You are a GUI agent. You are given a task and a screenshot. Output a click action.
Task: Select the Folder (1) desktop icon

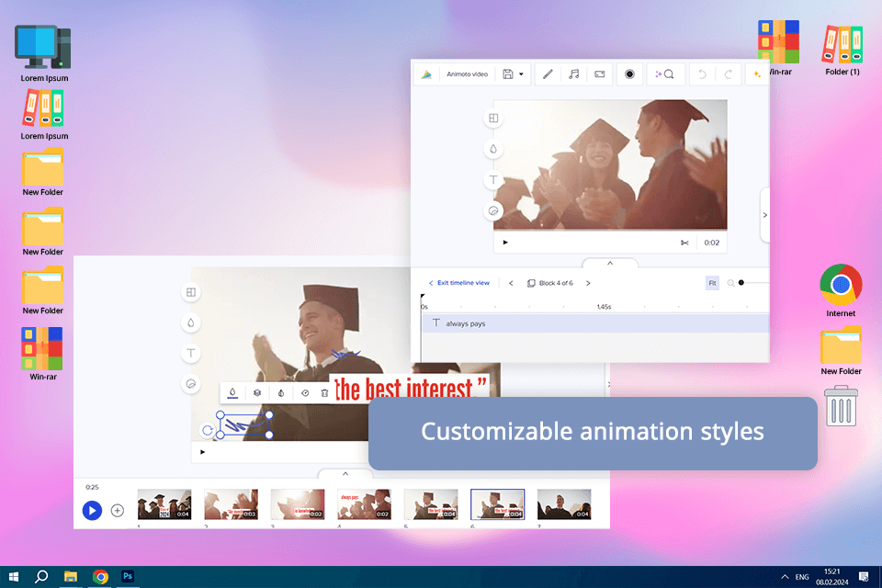click(842, 50)
